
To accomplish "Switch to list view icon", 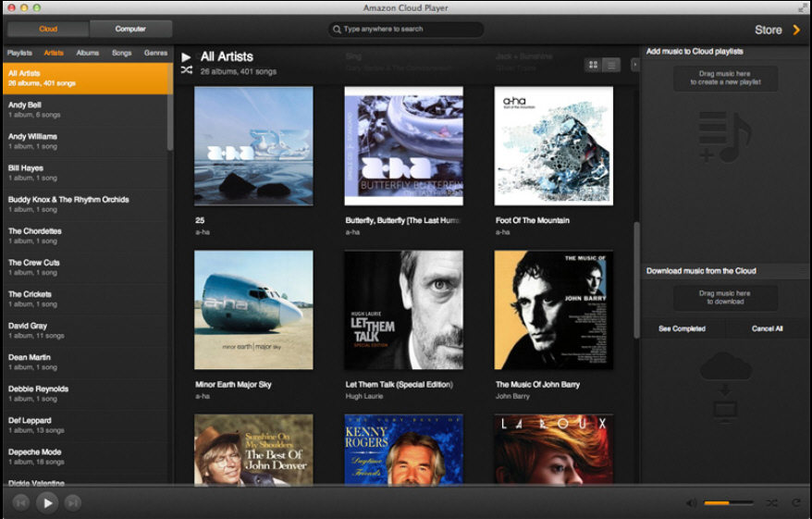I will pos(611,65).
